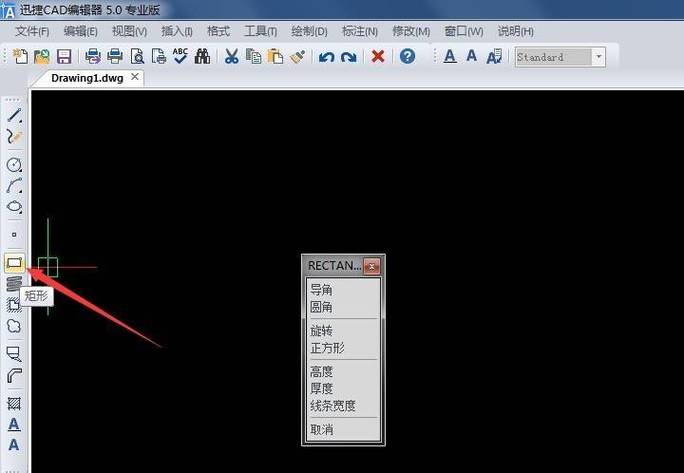Select the Circle tool
This screenshot has height=473, width=684.
click(x=14, y=165)
